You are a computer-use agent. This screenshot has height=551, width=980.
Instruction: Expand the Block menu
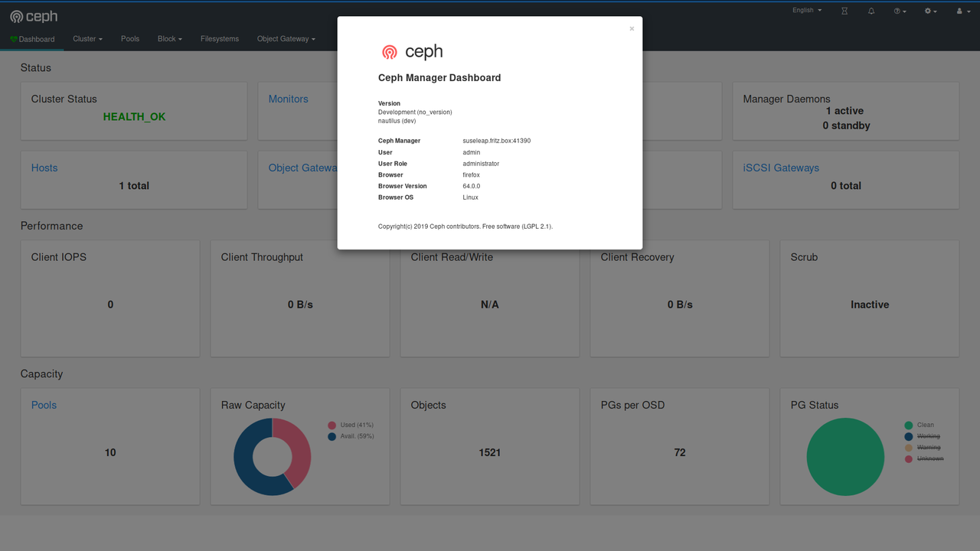click(x=170, y=39)
